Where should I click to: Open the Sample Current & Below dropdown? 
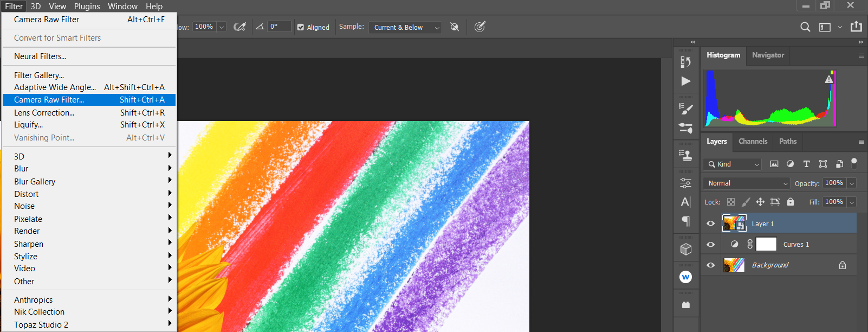click(x=405, y=27)
